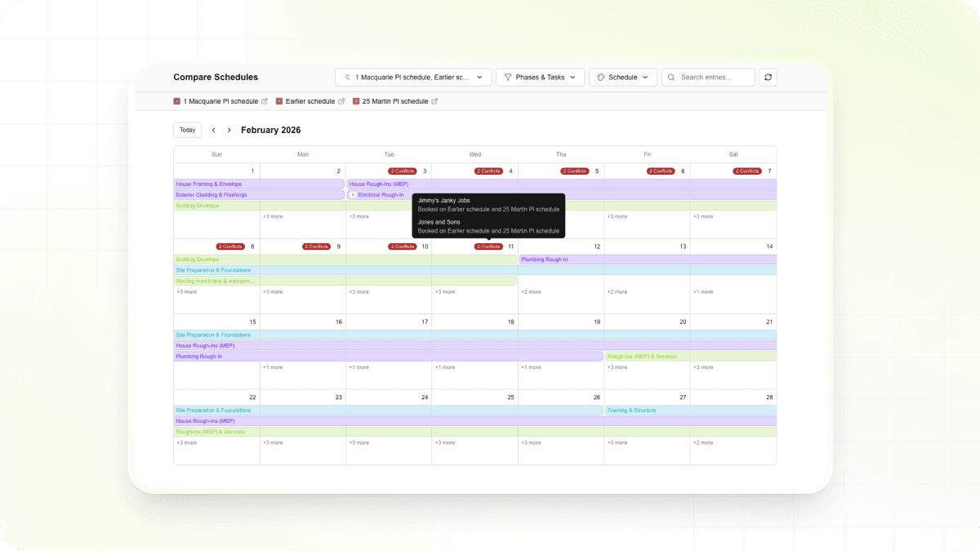Click the funnel icon in Phases & Tasks
Viewport: 980px width, 551px height.
(508, 78)
